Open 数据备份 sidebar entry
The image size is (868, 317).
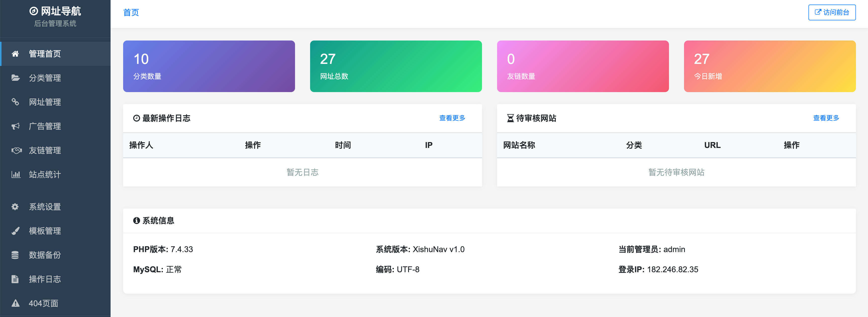tap(56, 255)
